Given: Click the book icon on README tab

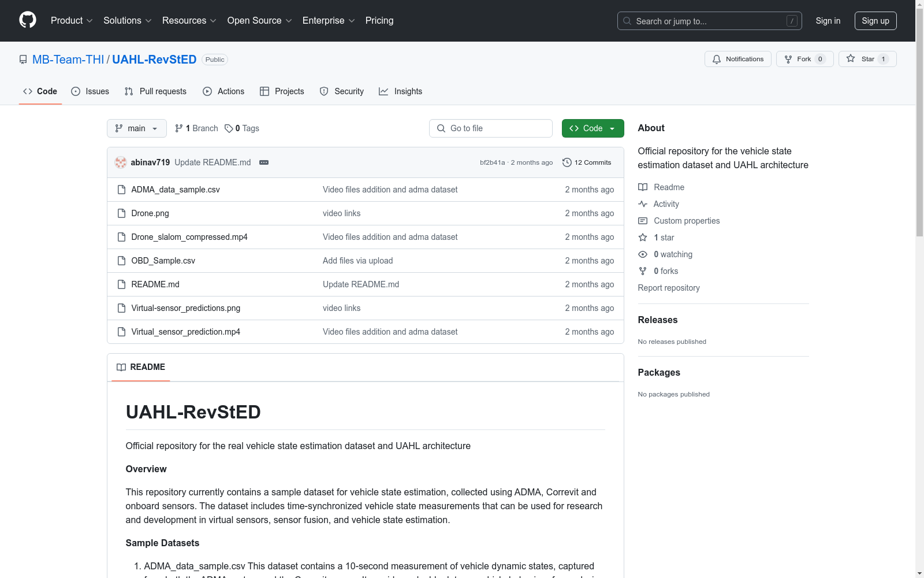Looking at the screenshot, I should pos(121,367).
